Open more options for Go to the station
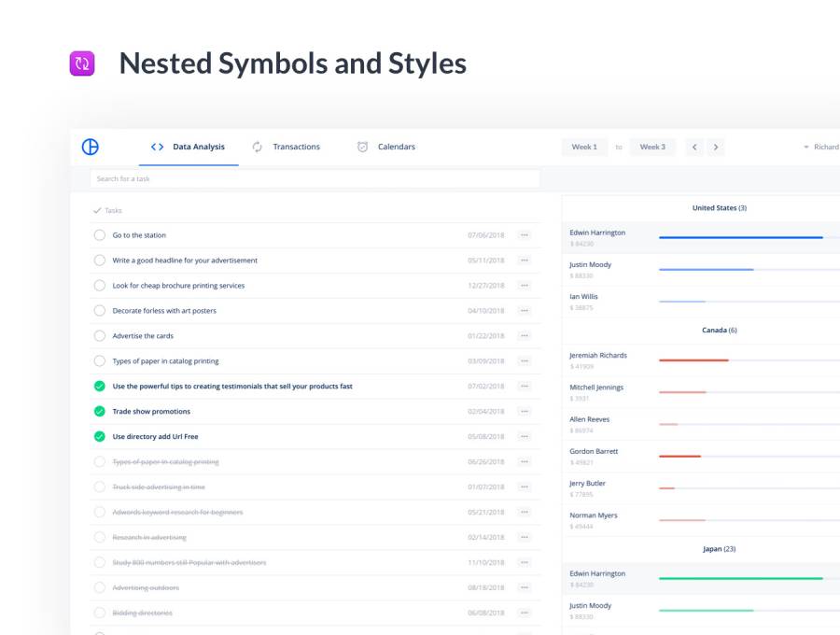This screenshot has width=840, height=635. click(x=525, y=235)
